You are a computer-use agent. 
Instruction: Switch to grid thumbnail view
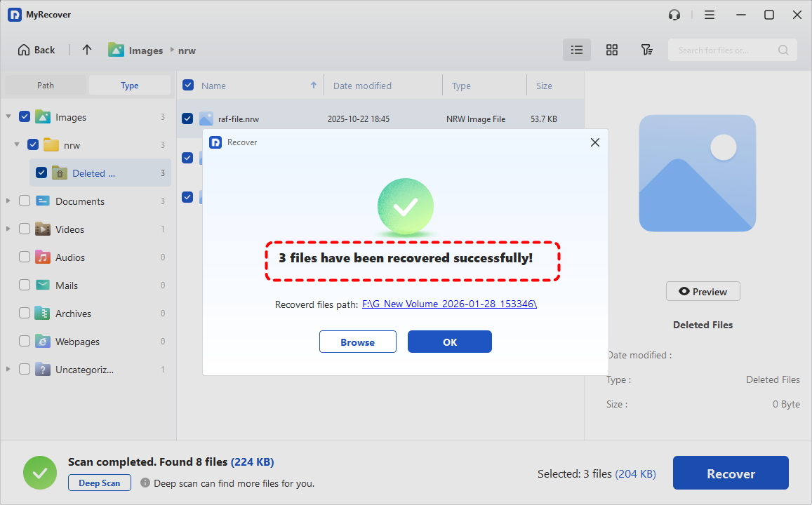point(612,50)
